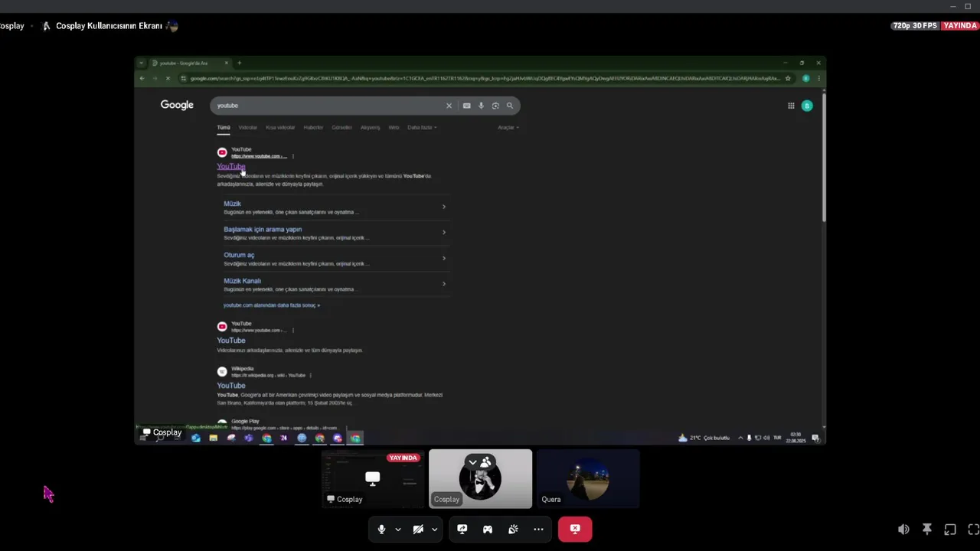Screen dimensions: 980x551
Task: Go back in shared Chrome window
Action: point(142,78)
